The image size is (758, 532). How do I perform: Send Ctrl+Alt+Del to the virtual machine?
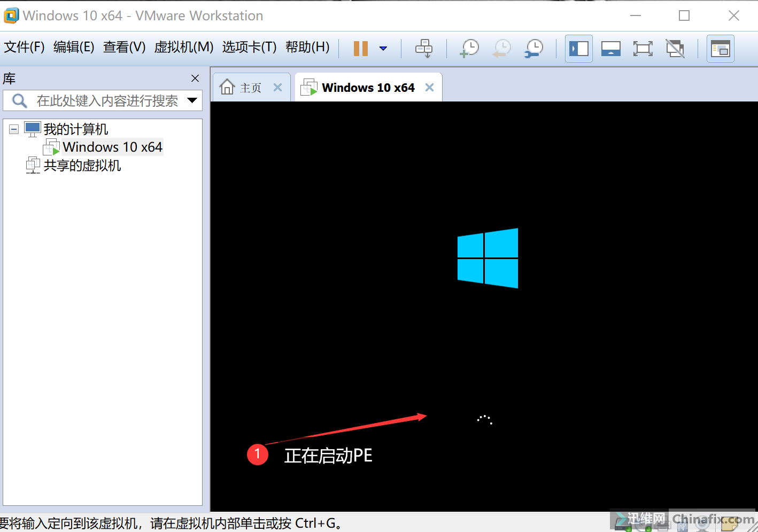click(424, 49)
